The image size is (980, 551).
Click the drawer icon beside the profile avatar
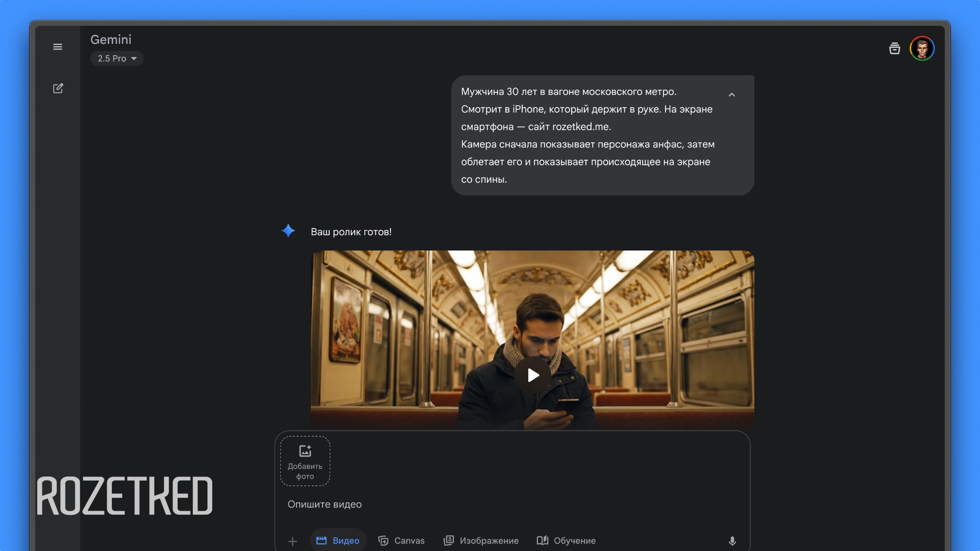[894, 47]
